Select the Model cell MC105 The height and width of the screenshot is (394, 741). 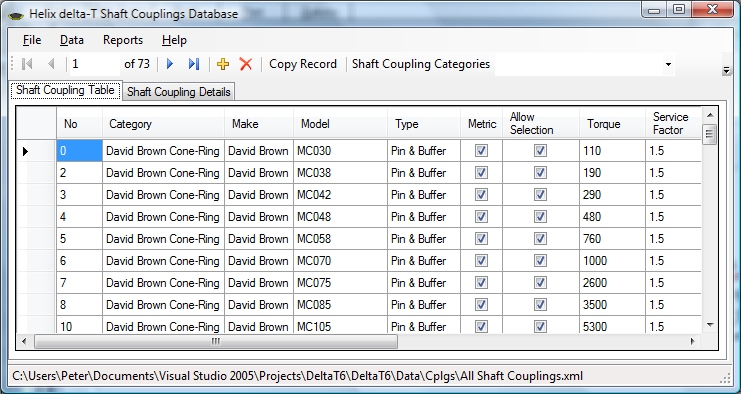pyautogui.click(x=340, y=325)
